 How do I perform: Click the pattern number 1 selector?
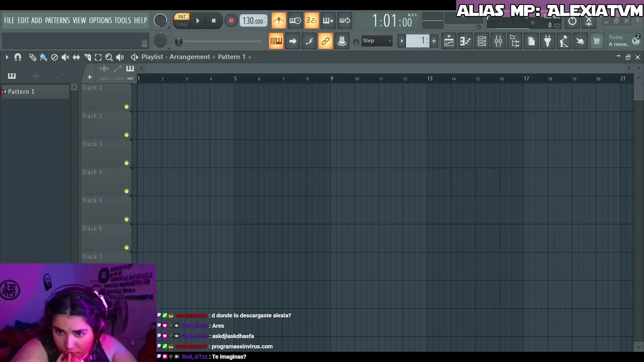click(x=419, y=41)
